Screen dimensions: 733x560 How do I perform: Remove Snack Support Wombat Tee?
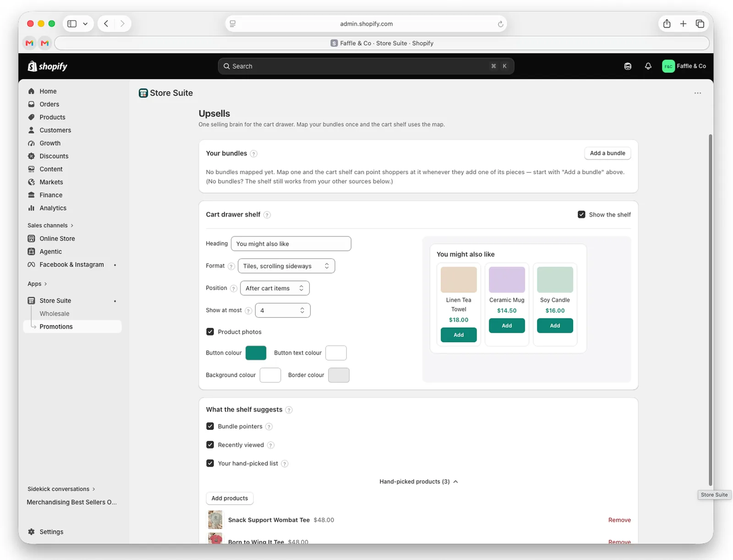tap(619, 520)
